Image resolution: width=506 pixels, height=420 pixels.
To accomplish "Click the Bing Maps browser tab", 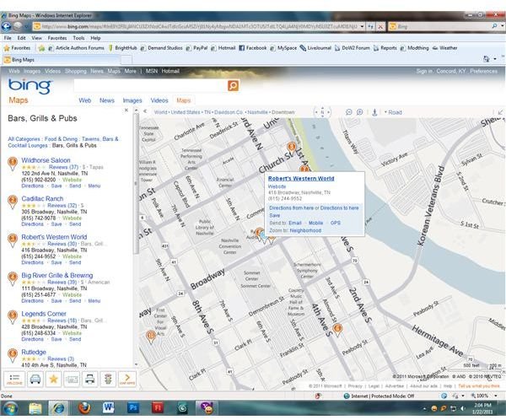I will (62, 60).
